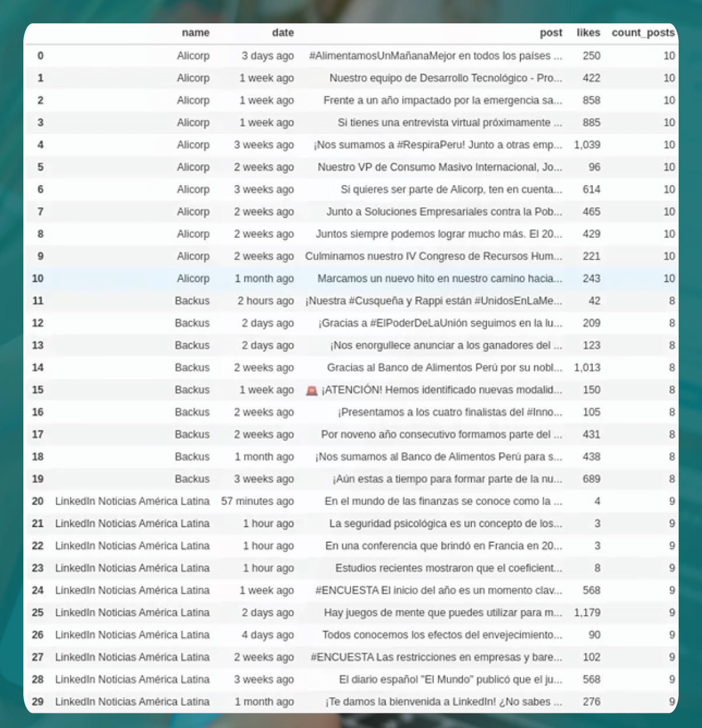Click the likes value 689
The height and width of the screenshot is (728, 702).
[x=591, y=479]
